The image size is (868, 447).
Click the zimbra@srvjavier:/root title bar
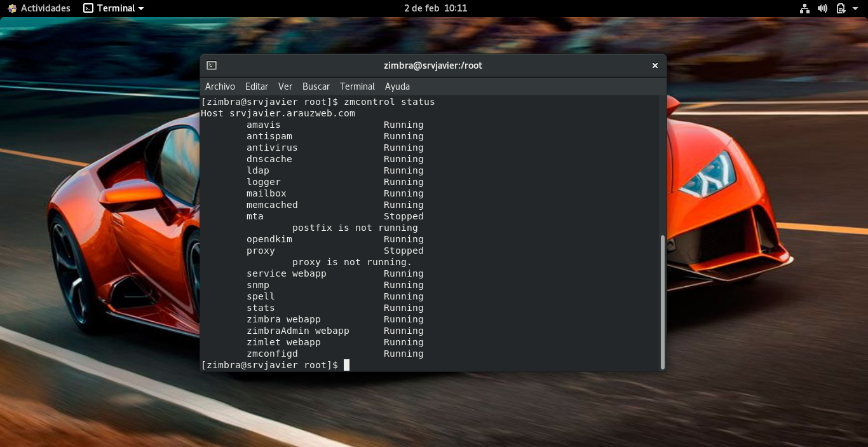pos(433,65)
